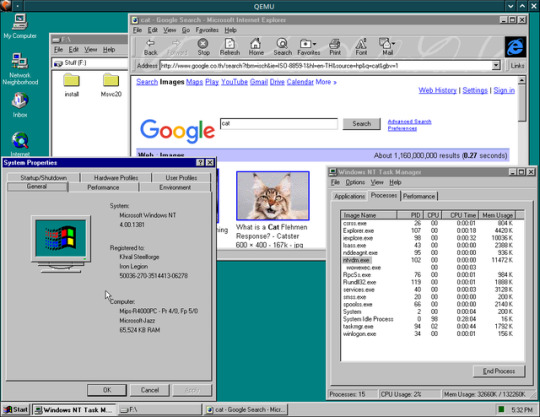Open Advanced Search link
The image size is (540, 417).
coord(409,122)
